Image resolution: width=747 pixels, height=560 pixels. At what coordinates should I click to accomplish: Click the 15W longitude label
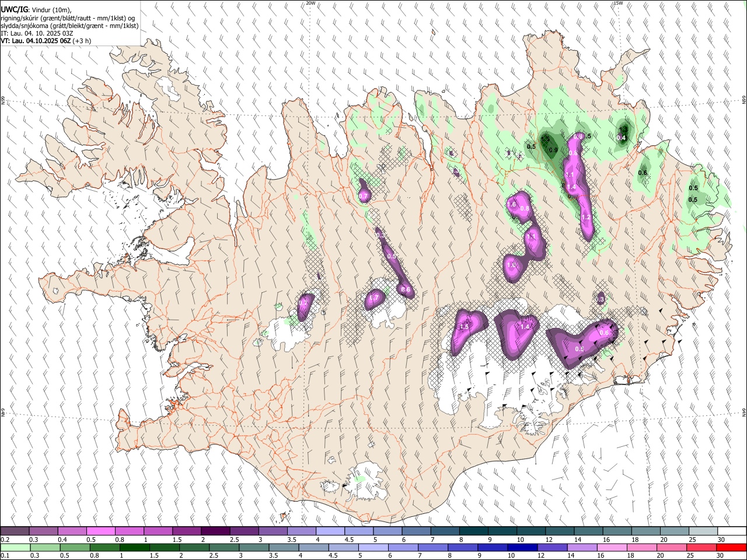click(619, 3)
